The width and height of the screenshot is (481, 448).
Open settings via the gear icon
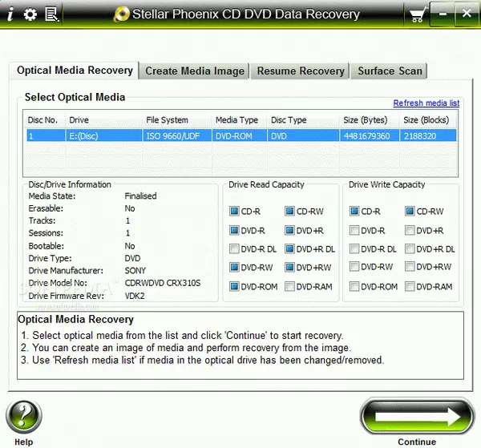(x=30, y=14)
